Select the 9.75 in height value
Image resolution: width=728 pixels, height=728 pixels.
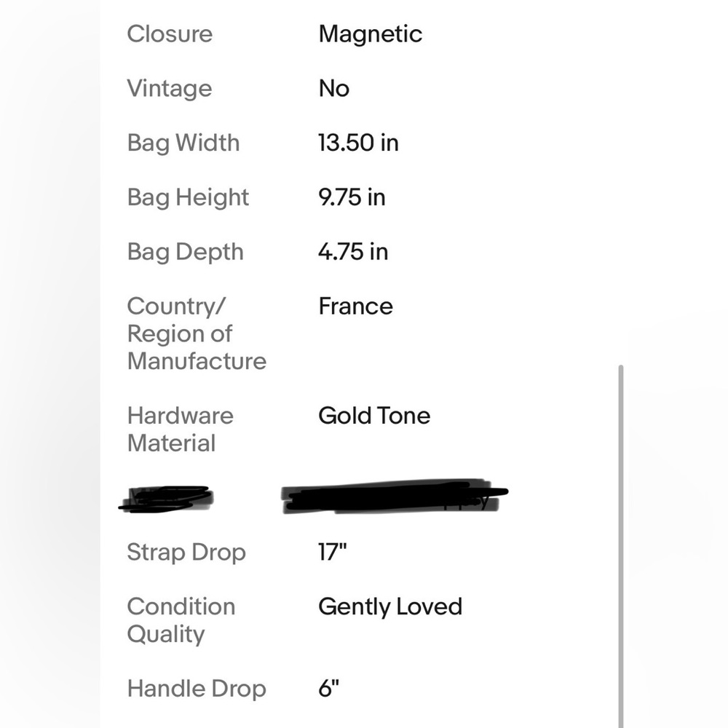pos(352,197)
